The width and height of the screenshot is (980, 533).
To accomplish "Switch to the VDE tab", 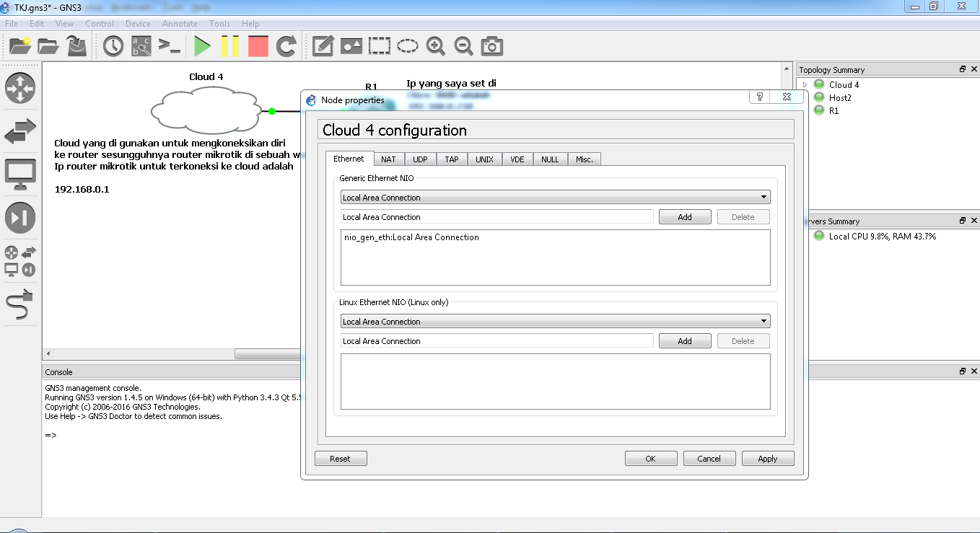I will [517, 159].
